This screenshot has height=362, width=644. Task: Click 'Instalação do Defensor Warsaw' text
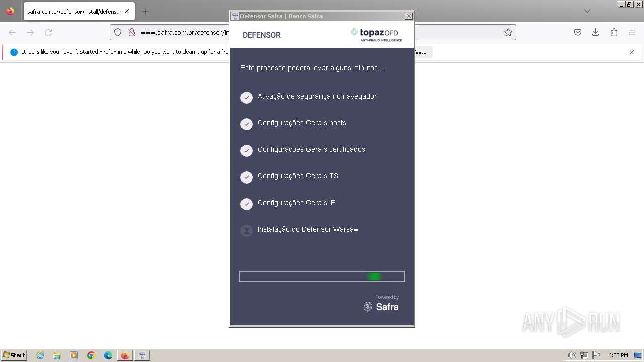point(308,229)
